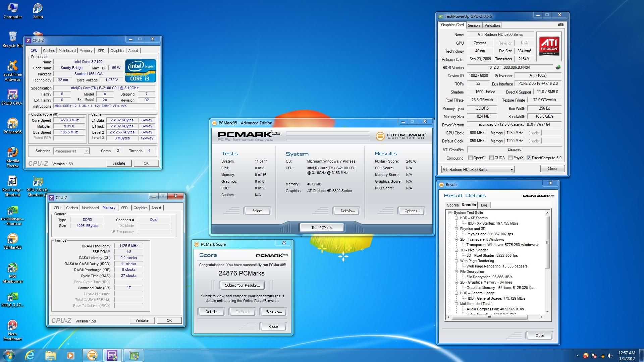
Task: Click Save as... in PCMark Score
Action: click(274, 312)
